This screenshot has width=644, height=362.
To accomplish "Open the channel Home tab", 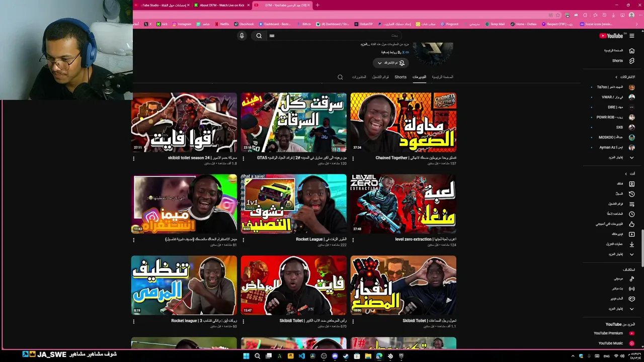I will pos(442,77).
